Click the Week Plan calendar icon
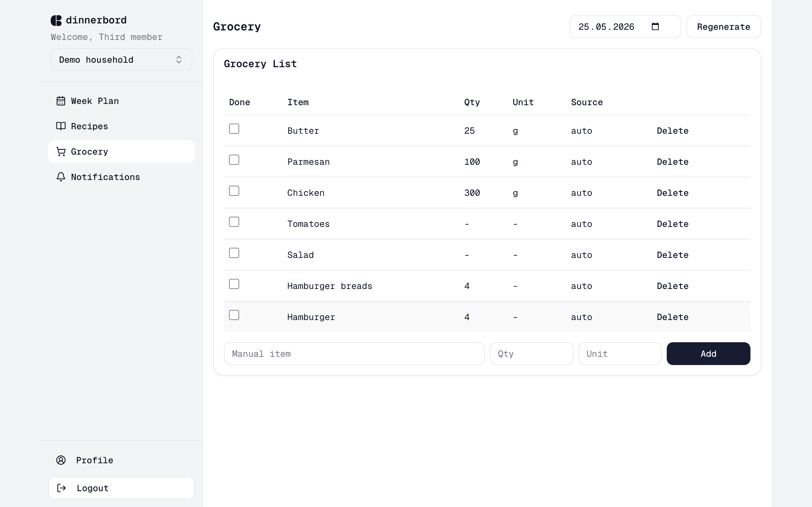 point(61,101)
